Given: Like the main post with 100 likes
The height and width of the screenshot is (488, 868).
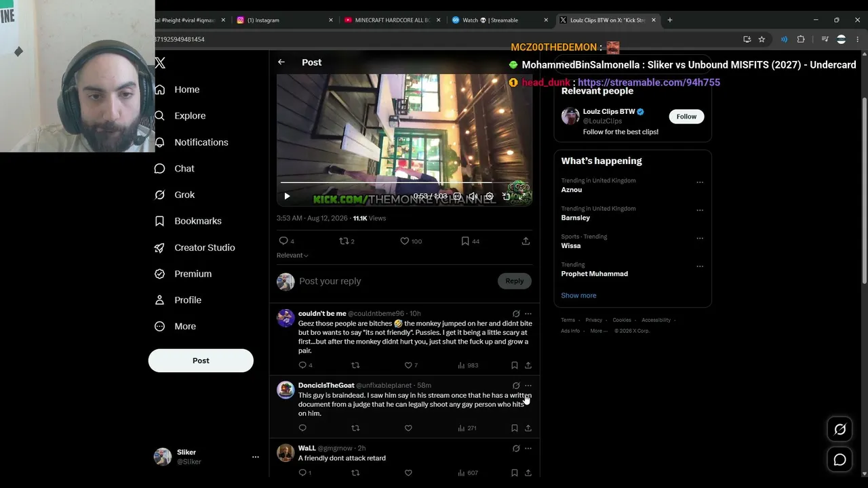Looking at the screenshot, I should [x=404, y=241].
